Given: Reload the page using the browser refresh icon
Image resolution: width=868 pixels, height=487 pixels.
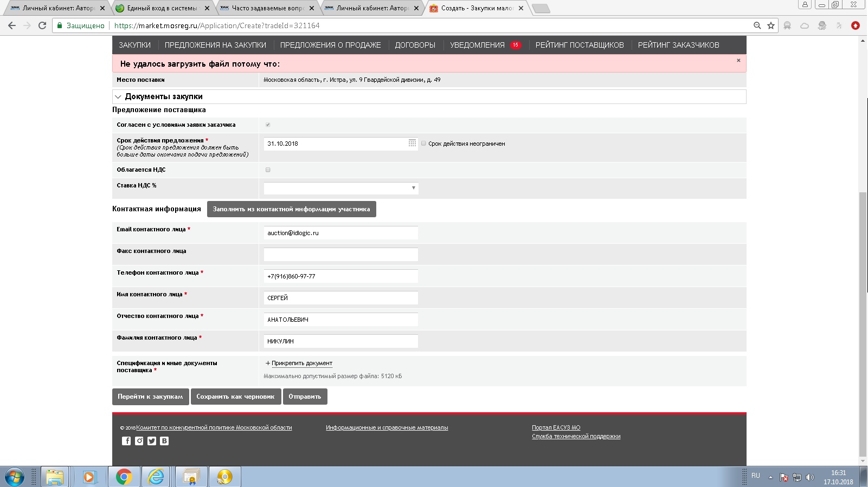Looking at the screenshot, I should (x=42, y=25).
